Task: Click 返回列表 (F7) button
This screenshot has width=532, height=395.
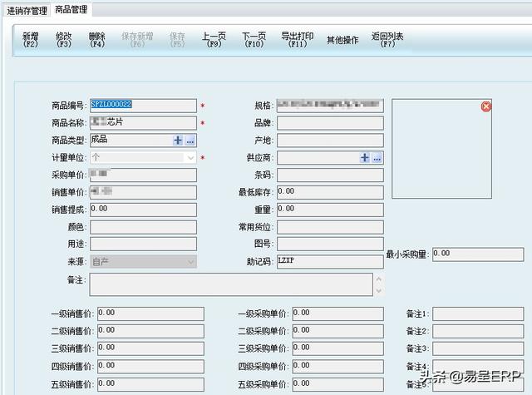Action: click(x=387, y=41)
